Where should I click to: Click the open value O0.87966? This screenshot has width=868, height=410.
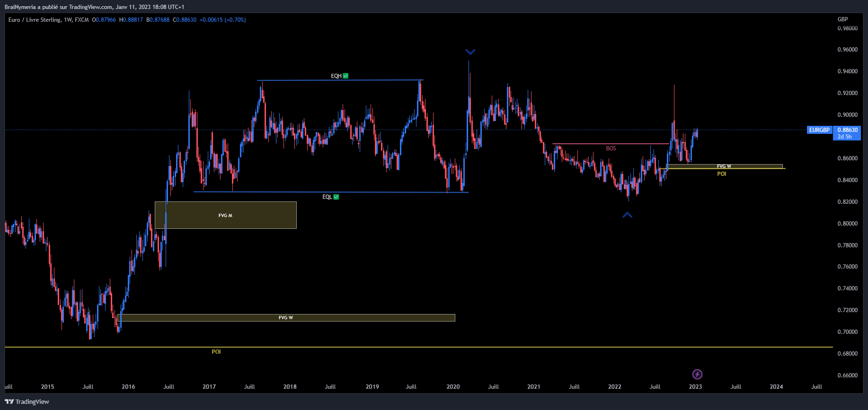104,20
